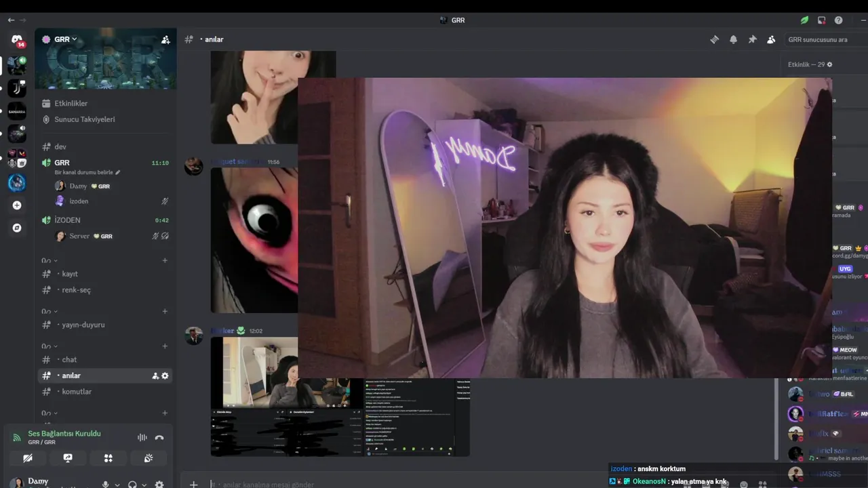
Task: Open headphone output options arrow
Action: (144, 485)
